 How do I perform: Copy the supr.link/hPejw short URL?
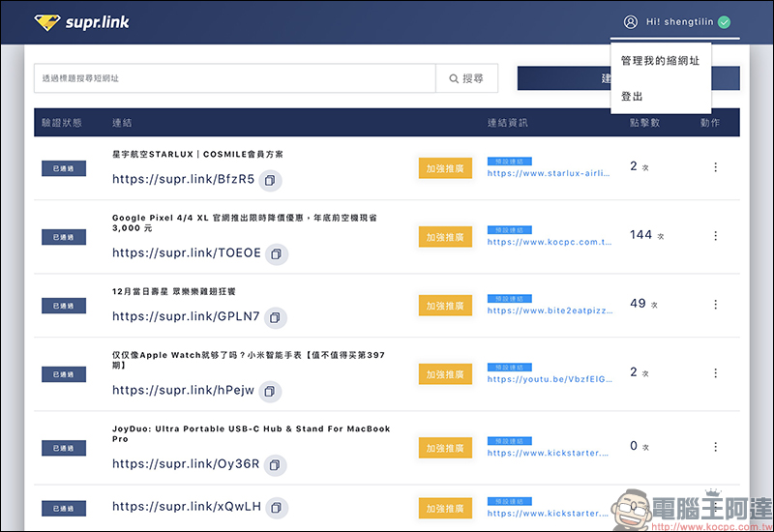pyautogui.click(x=270, y=392)
